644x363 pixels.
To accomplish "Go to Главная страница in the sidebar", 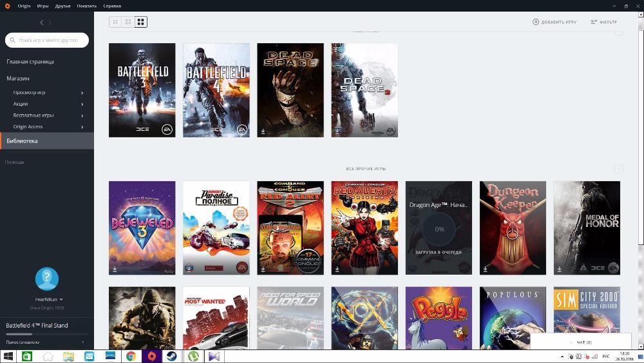I will click(x=30, y=62).
